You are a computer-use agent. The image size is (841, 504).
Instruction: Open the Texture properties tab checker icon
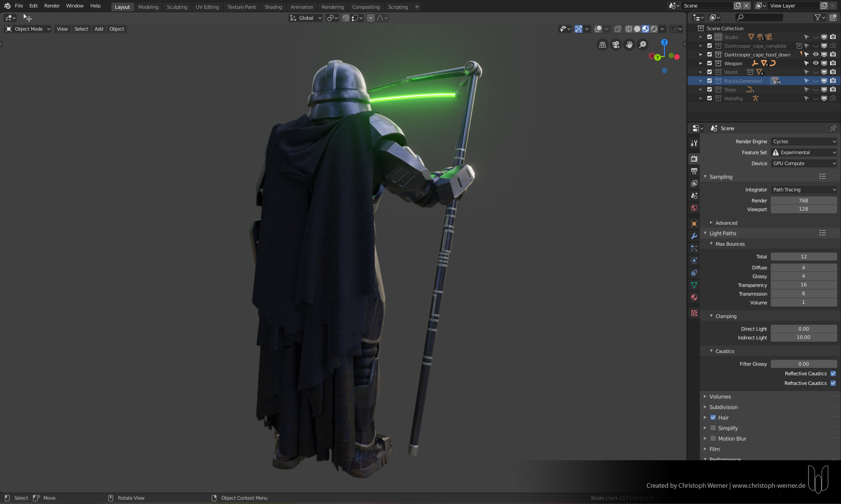click(694, 313)
